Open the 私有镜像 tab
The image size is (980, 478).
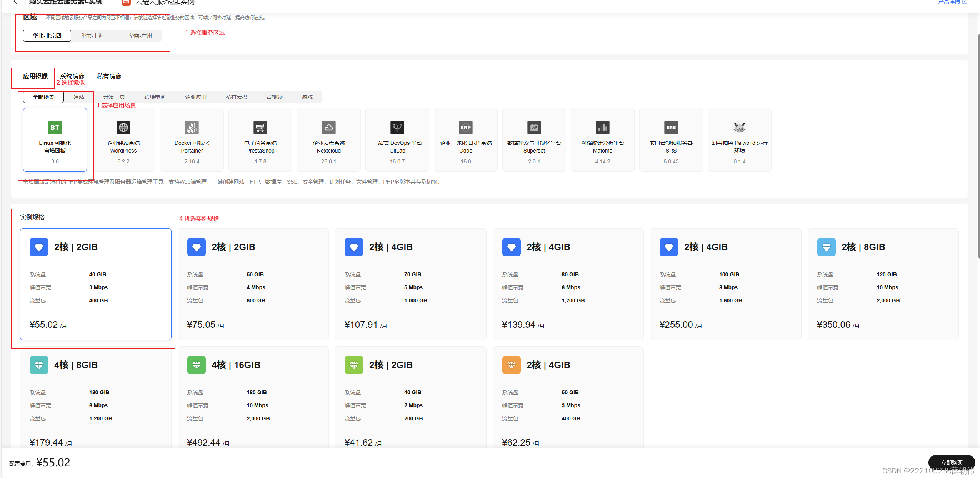click(x=109, y=76)
